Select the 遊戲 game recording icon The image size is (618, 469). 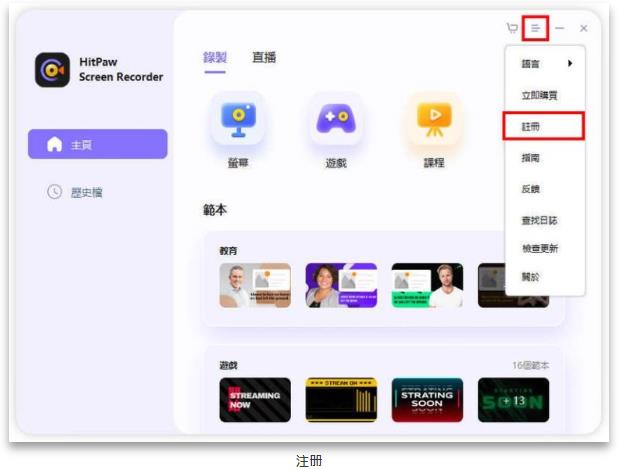336,120
